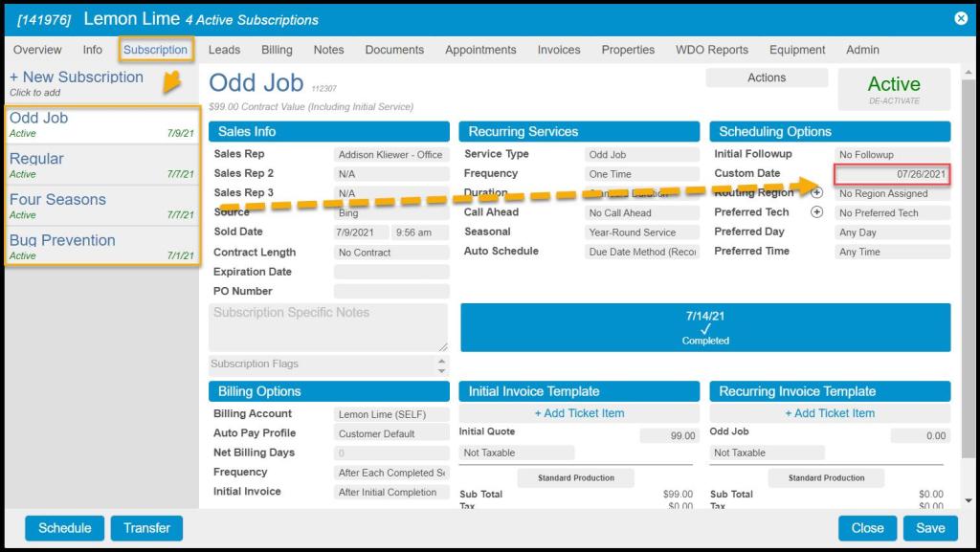Click the plus icon beside Preferred Tech
Viewport: 980px width, 552px height.
tap(816, 212)
